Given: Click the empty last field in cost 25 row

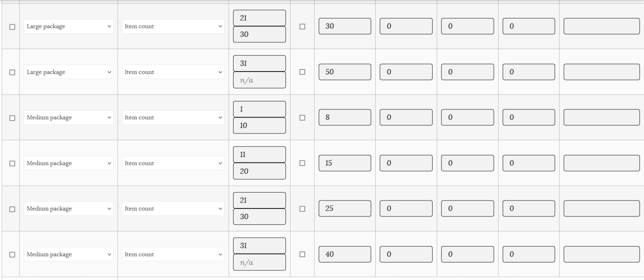Looking at the screenshot, I should pyautogui.click(x=602, y=209).
